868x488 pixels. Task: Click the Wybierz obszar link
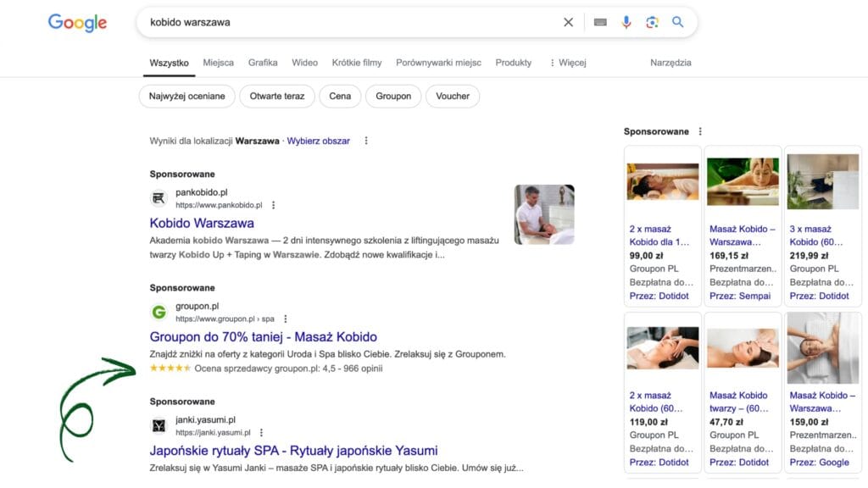click(320, 141)
